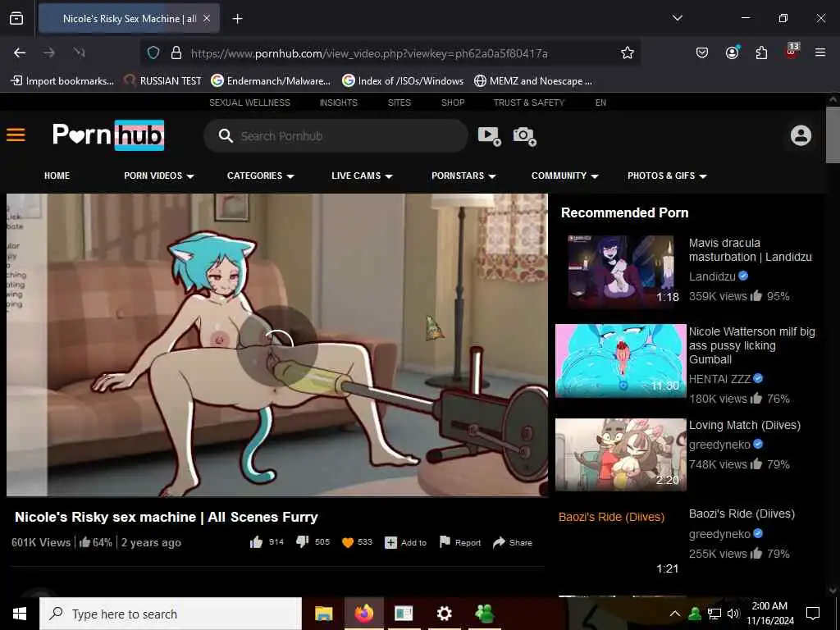
Task: Open the Firefox account icon
Action: pyautogui.click(x=733, y=52)
